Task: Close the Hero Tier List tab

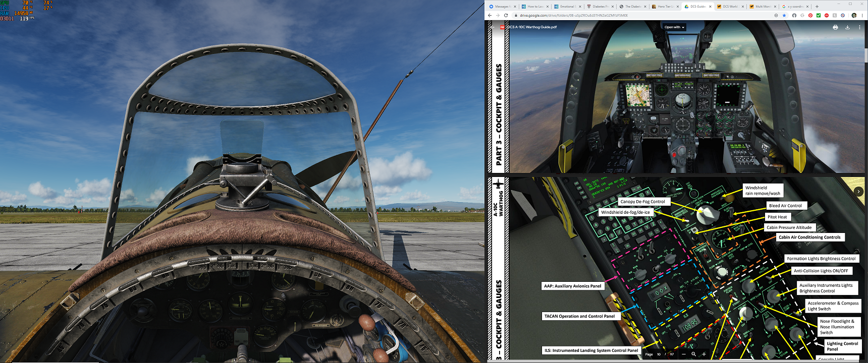Action: tap(678, 7)
